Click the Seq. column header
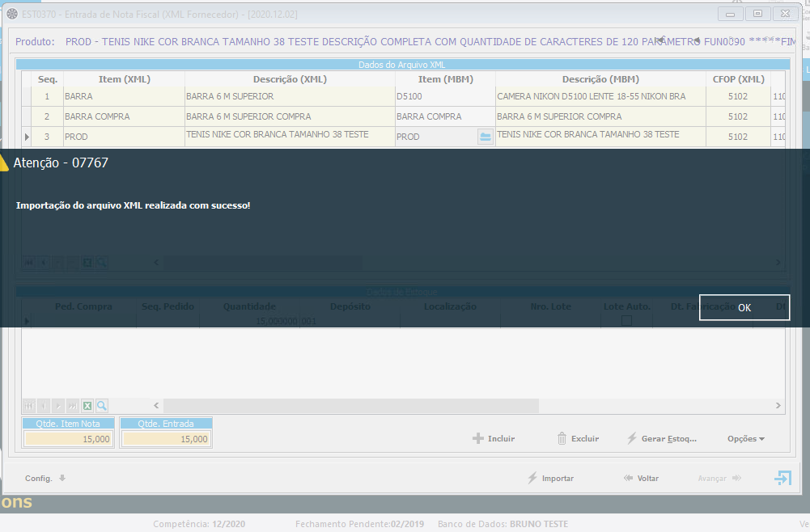The height and width of the screenshot is (532, 810). pyautogui.click(x=48, y=79)
